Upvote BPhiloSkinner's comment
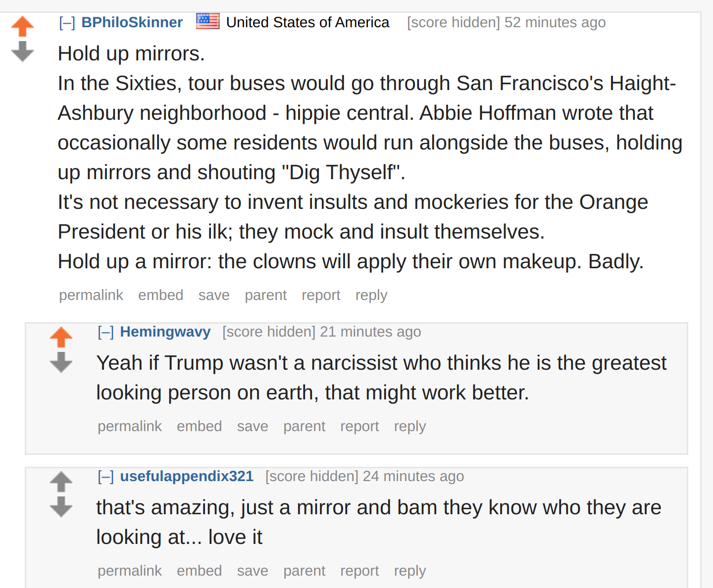The width and height of the screenshot is (713, 588). point(22,26)
